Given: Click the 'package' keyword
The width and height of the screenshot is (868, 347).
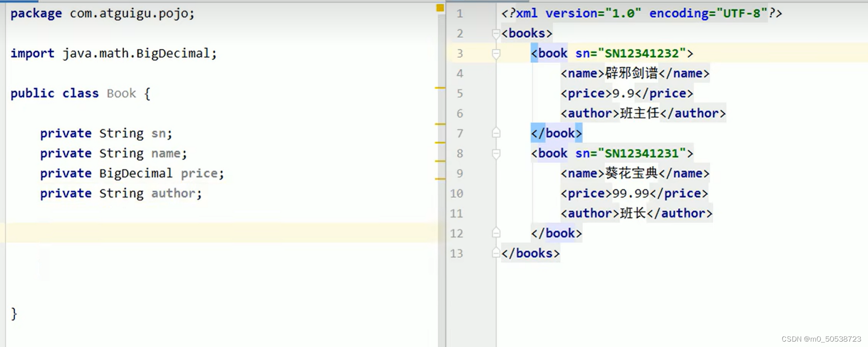Looking at the screenshot, I should click(36, 14).
